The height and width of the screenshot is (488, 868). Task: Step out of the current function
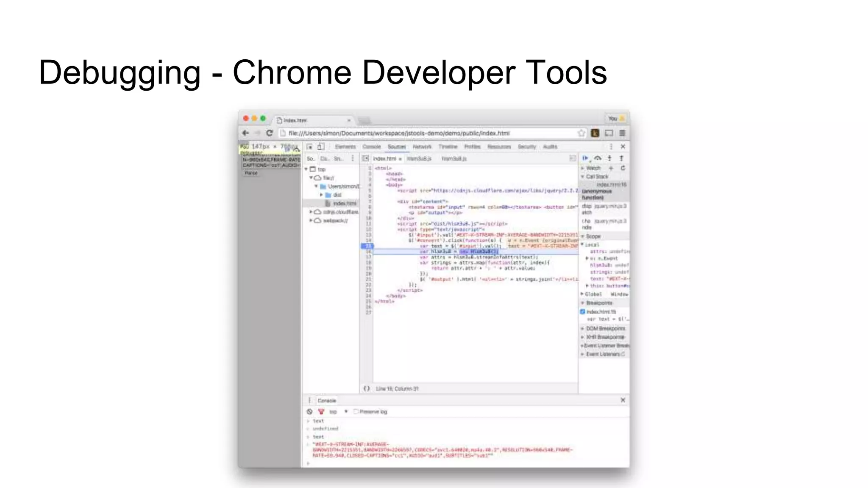point(621,158)
